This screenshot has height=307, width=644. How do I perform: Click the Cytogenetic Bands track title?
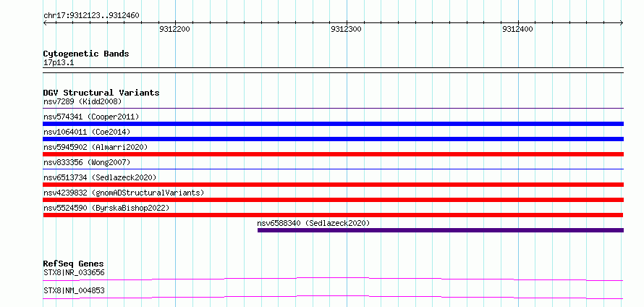tap(86, 54)
